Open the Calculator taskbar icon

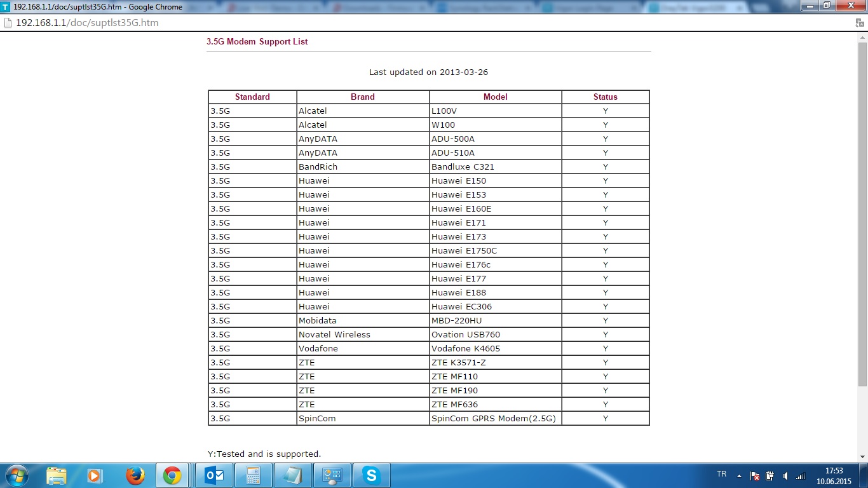point(254,475)
